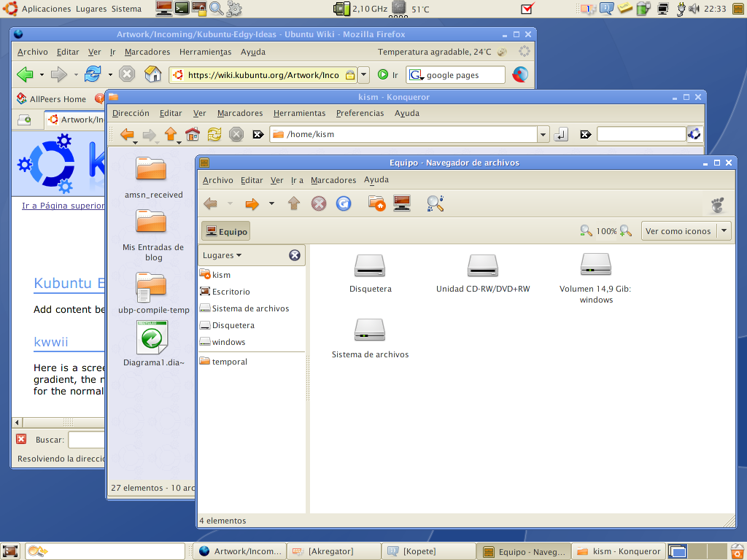Image resolution: width=747 pixels, height=560 pixels.
Task: Click Firefox Stop button
Action: click(x=127, y=74)
